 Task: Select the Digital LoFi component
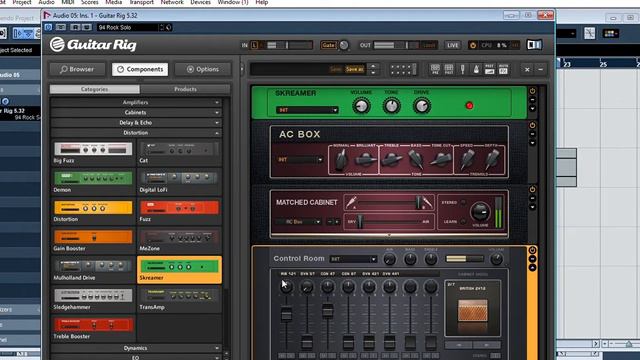tap(179, 182)
